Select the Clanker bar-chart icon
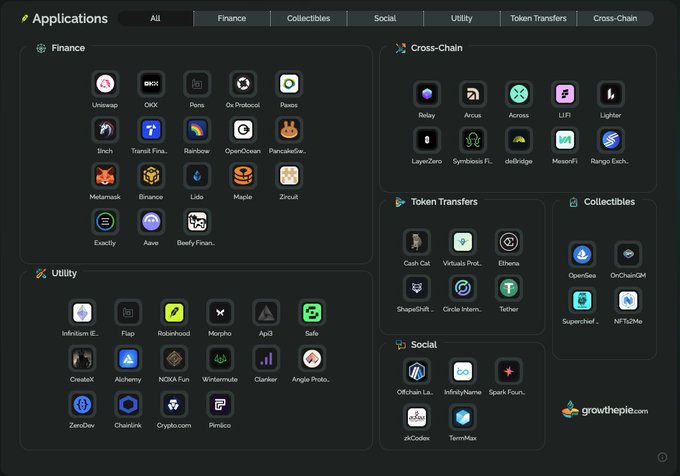The height and width of the screenshot is (476, 680). tap(266, 359)
